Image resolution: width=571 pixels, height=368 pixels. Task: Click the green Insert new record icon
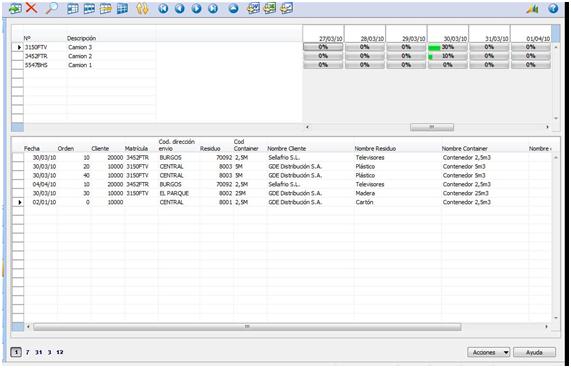coord(15,8)
